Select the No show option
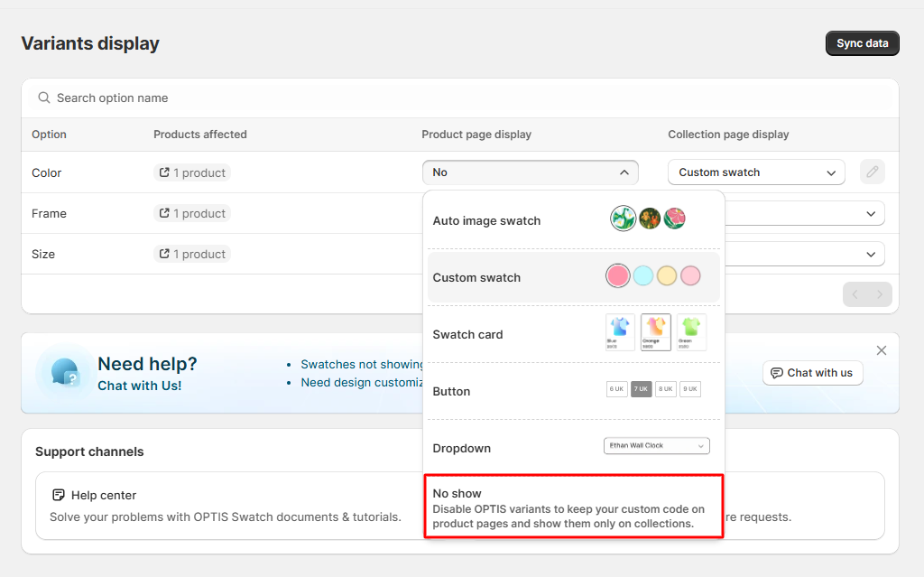The width and height of the screenshot is (924, 577). 573,507
